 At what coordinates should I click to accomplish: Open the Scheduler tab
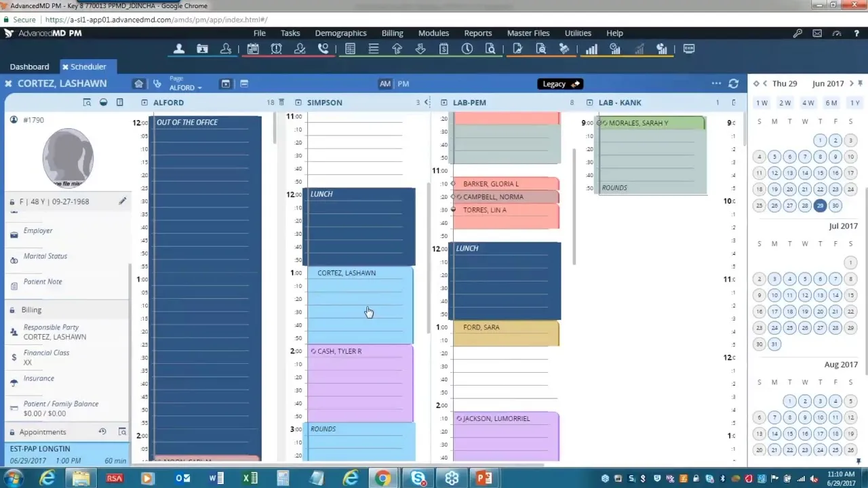click(x=88, y=66)
